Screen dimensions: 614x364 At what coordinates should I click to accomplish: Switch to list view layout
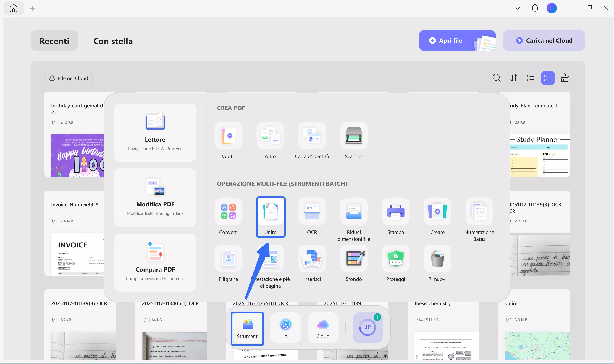pos(531,78)
